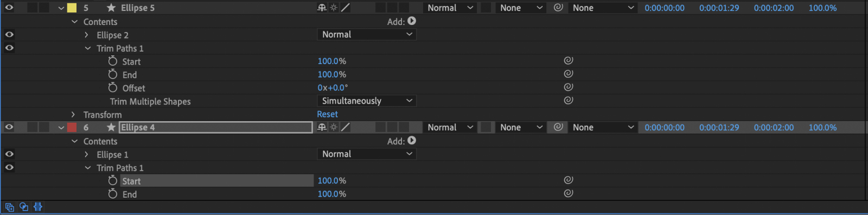Click the Ellipse 4 star shape layer icon
The width and height of the screenshot is (868, 215).
coord(111,127)
